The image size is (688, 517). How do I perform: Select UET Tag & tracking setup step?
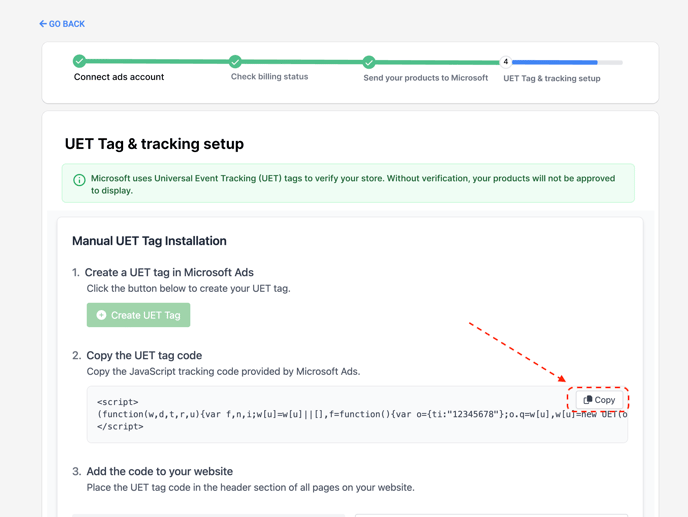coord(552,79)
